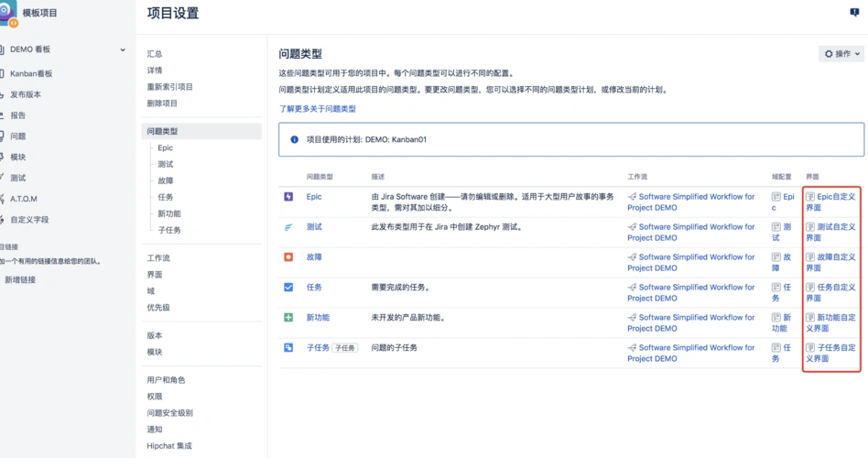The height and width of the screenshot is (458, 868).
Task: Click the screen icon beside 子任务自定义界面
Action: point(810,348)
